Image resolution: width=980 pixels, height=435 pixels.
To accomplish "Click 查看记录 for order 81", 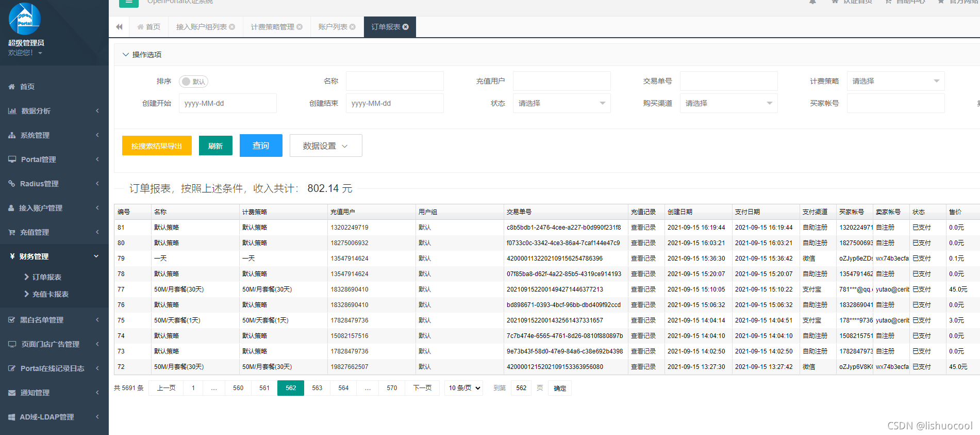I will click(643, 228).
